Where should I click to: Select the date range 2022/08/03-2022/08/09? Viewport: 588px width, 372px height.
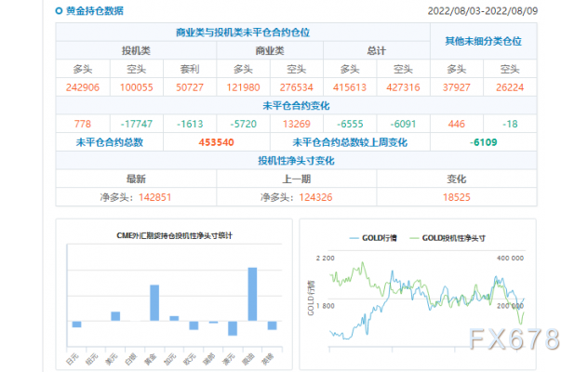[x=483, y=11]
